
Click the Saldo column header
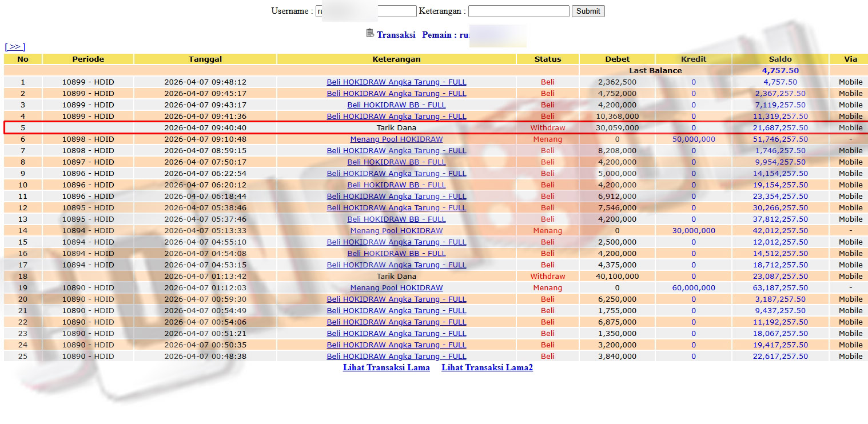(x=780, y=59)
